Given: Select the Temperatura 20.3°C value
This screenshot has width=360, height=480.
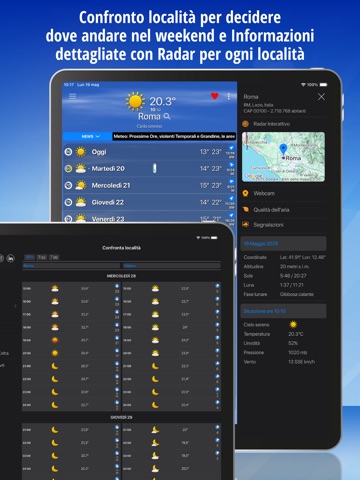Looking at the screenshot, I should click(x=296, y=334).
